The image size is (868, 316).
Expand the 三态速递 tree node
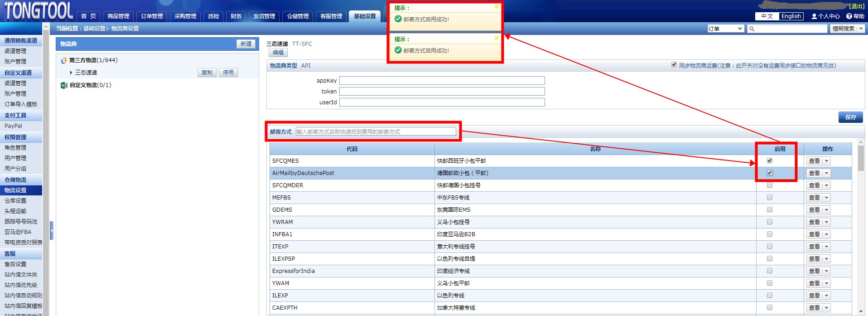pos(71,73)
